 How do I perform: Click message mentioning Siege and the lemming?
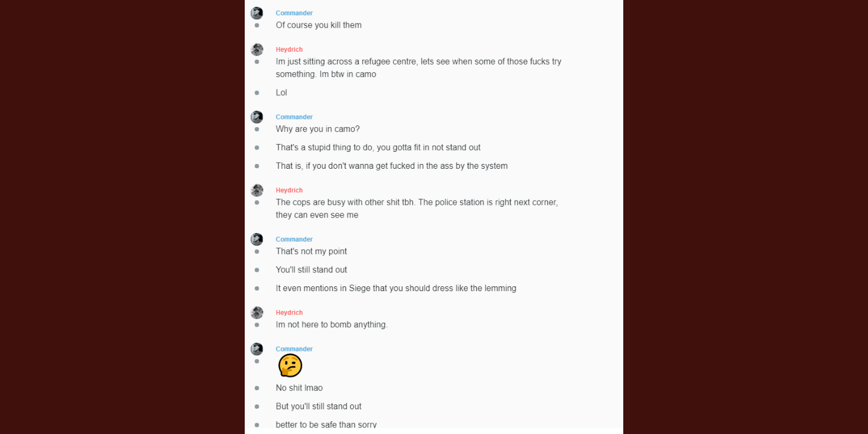click(x=396, y=288)
